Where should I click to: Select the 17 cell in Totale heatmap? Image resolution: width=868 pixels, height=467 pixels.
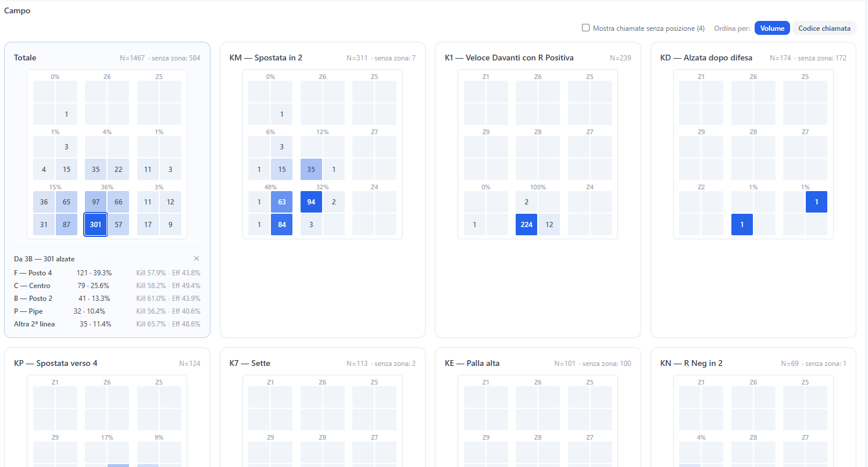click(x=148, y=225)
